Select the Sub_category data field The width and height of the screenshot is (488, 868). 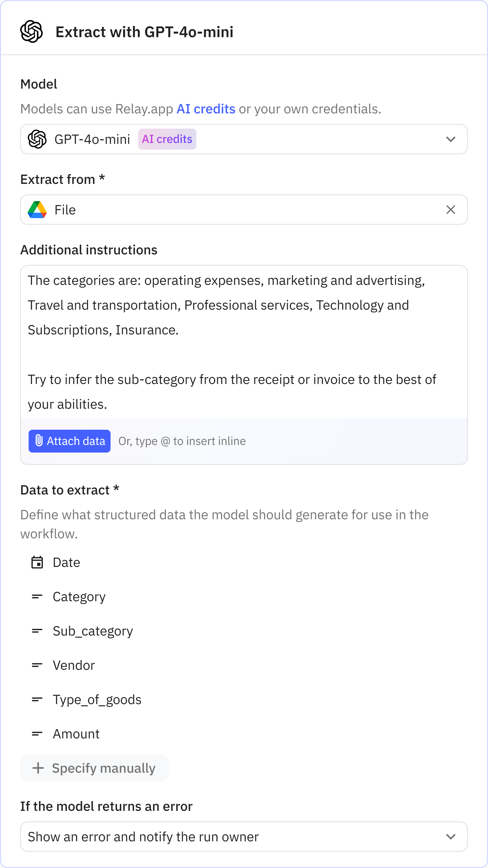tap(93, 631)
